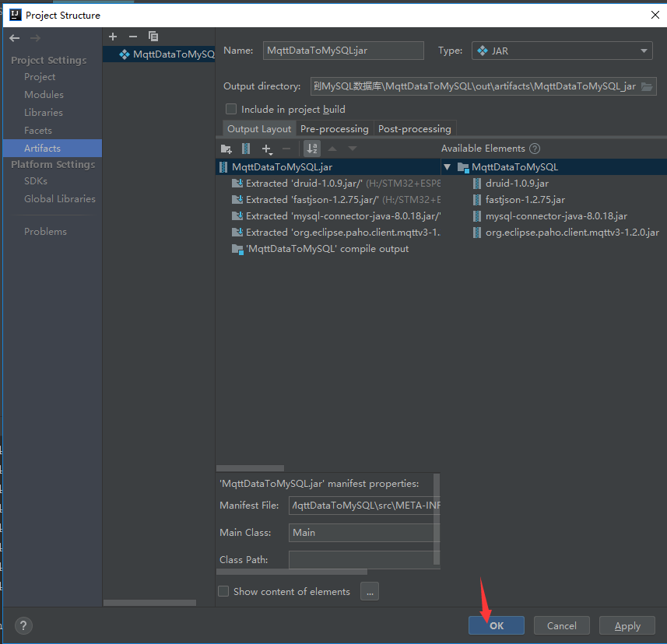Move element down arrow icon

coord(353,149)
